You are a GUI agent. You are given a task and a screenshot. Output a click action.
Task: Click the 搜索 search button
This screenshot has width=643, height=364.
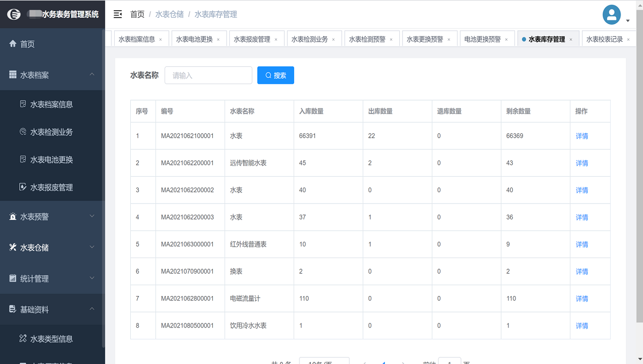(275, 75)
